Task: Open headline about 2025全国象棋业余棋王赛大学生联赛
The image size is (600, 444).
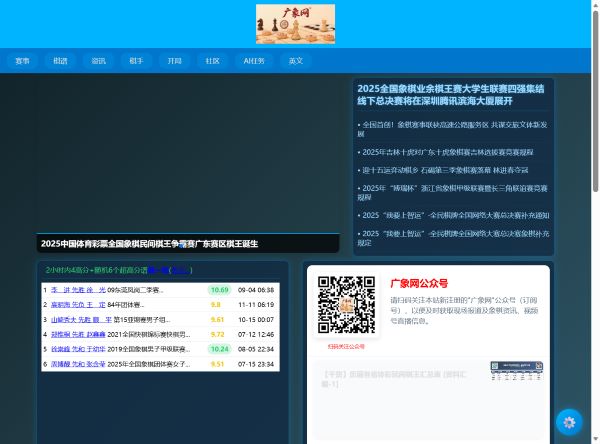Action: [451, 95]
